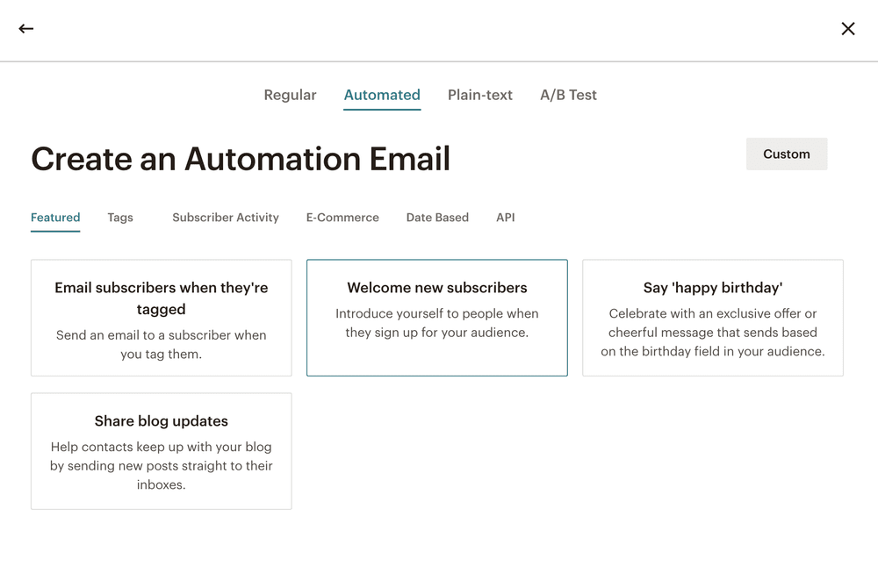Click the Share blog updates card description
The image size is (878, 588).
tap(161, 466)
